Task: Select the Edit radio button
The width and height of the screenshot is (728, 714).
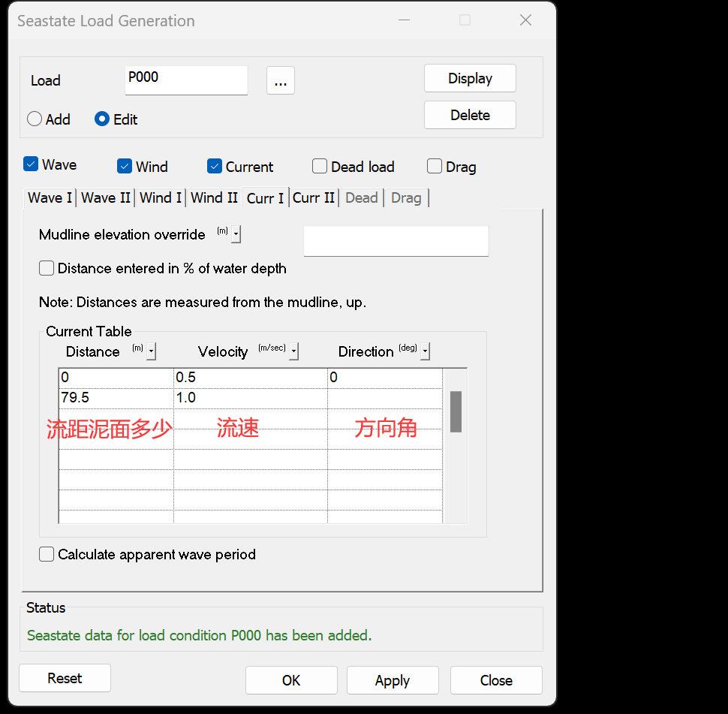Action: click(102, 119)
